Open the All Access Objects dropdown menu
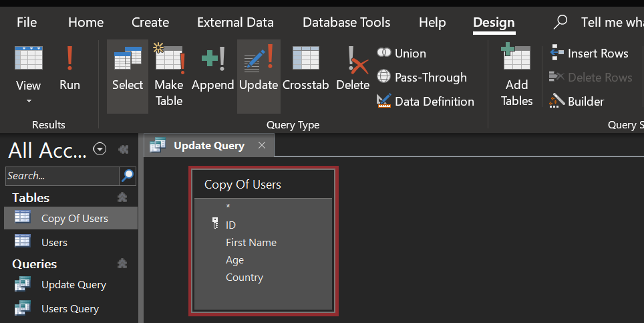The height and width of the screenshot is (323, 644). (100, 149)
